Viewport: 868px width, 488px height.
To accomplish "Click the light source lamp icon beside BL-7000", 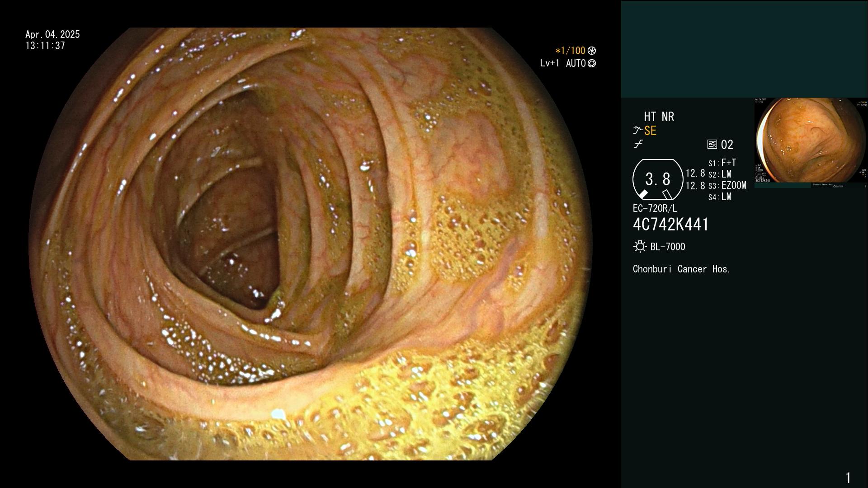I will click(x=640, y=247).
